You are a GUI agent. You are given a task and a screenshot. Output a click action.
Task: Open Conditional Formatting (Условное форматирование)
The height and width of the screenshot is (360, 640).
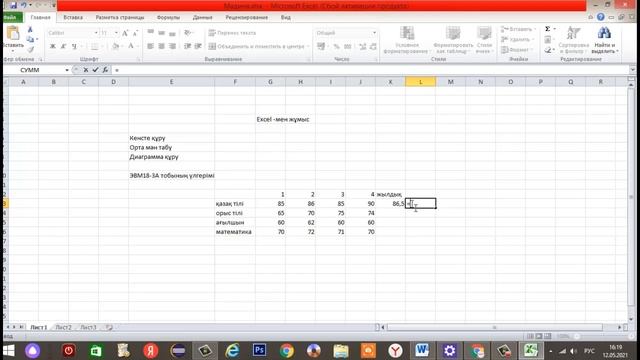(407, 40)
